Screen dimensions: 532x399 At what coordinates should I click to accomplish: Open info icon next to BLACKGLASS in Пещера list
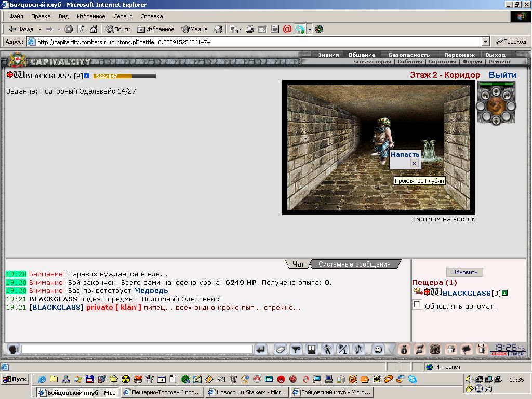click(x=505, y=293)
